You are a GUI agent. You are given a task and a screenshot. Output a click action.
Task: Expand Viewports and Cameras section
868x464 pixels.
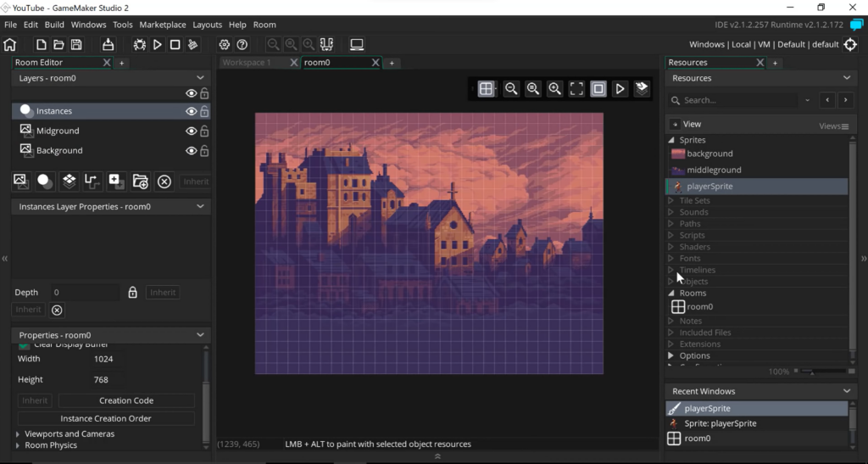18,434
